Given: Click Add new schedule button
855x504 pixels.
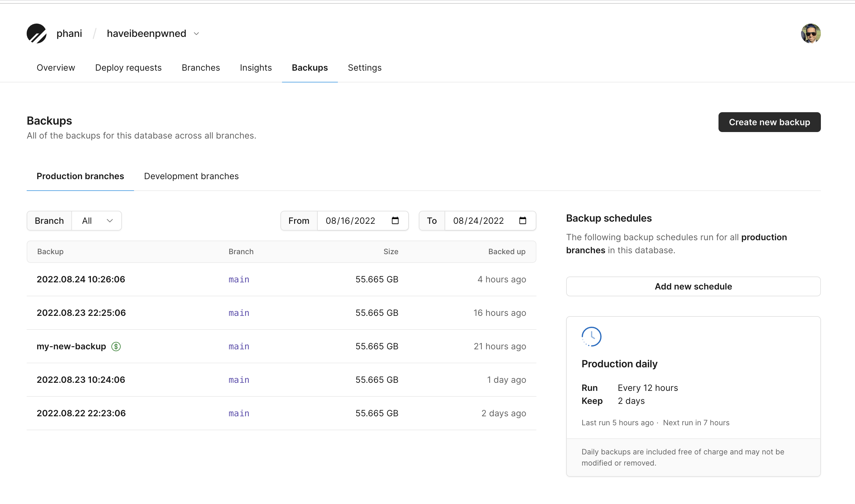Looking at the screenshot, I should pos(693,286).
